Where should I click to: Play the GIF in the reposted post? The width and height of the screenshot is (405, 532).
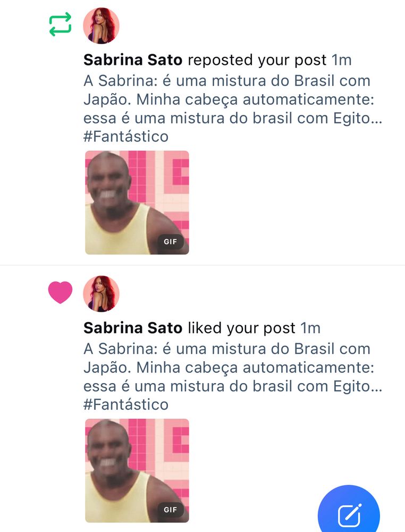coord(137,203)
